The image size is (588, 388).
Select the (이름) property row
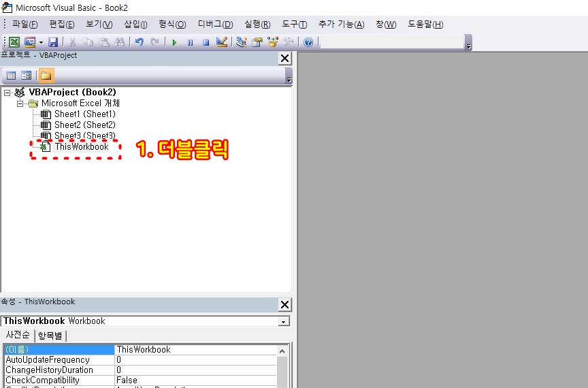(x=59, y=350)
